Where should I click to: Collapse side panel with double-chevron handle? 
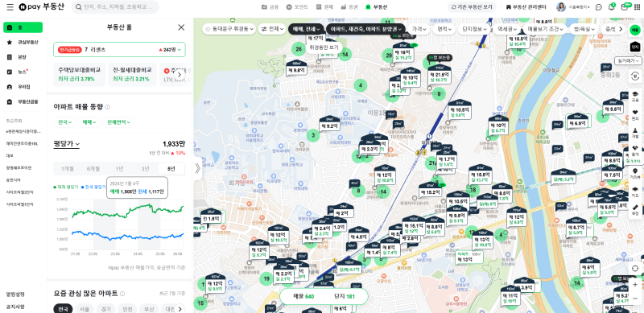pos(197,168)
